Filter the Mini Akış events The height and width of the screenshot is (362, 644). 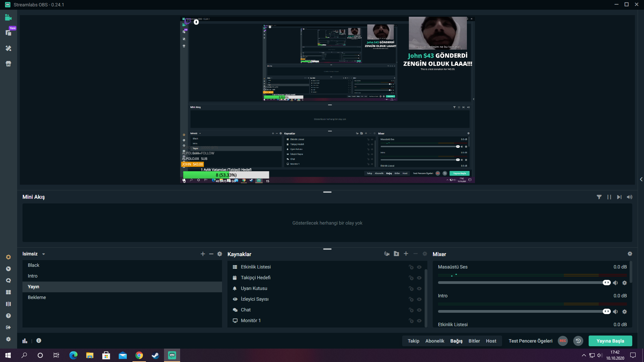click(599, 197)
